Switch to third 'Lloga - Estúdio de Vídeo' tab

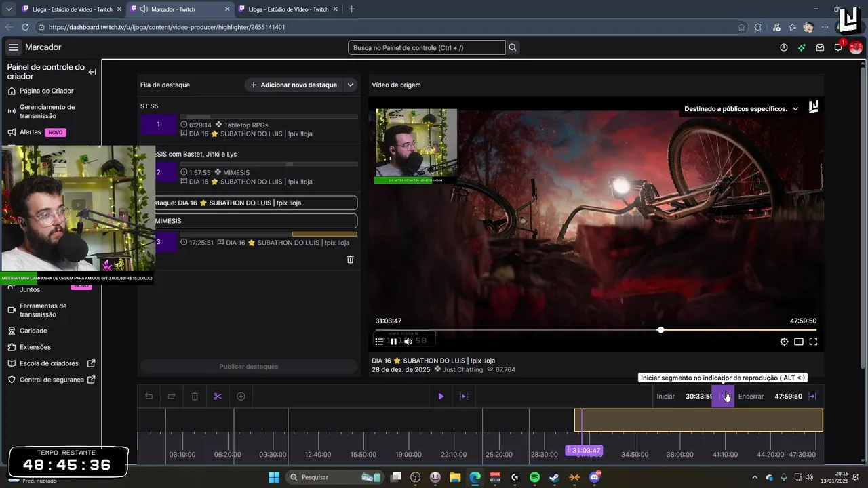[x=288, y=9]
